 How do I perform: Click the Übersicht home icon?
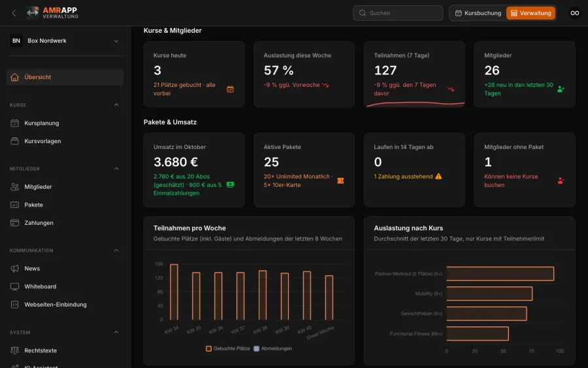[x=14, y=77]
